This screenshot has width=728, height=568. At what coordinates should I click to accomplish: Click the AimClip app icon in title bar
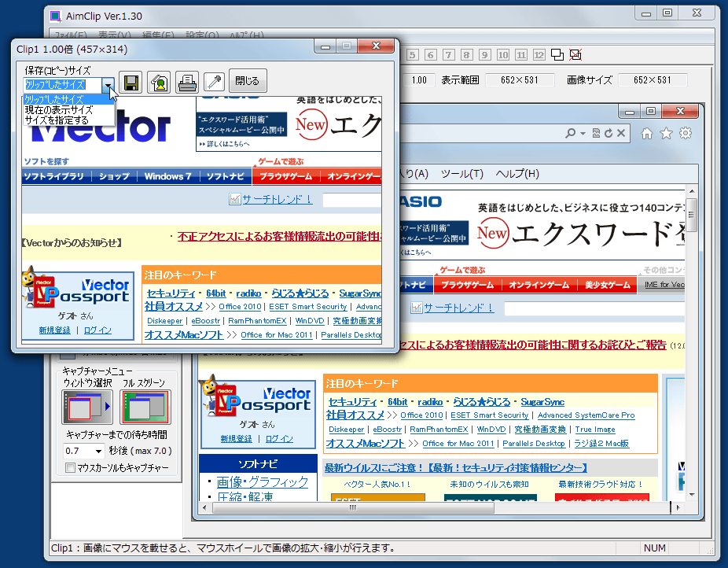[x=56, y=17]
